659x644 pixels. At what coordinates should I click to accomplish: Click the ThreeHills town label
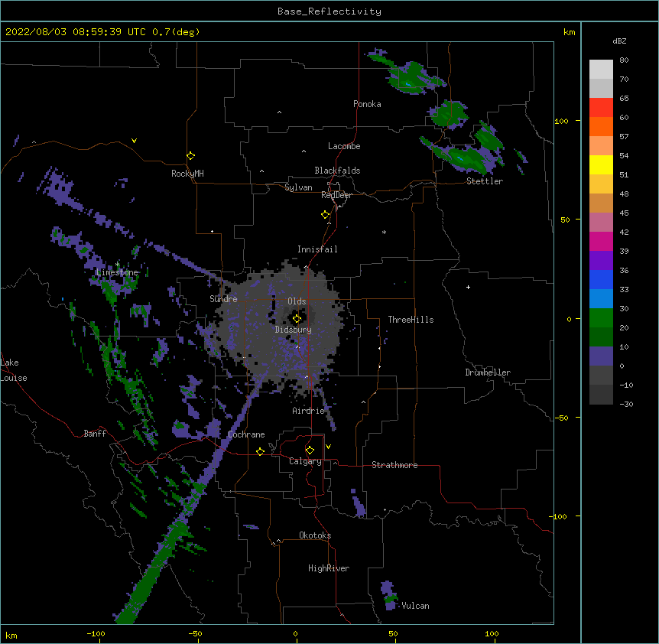[411, 320]
